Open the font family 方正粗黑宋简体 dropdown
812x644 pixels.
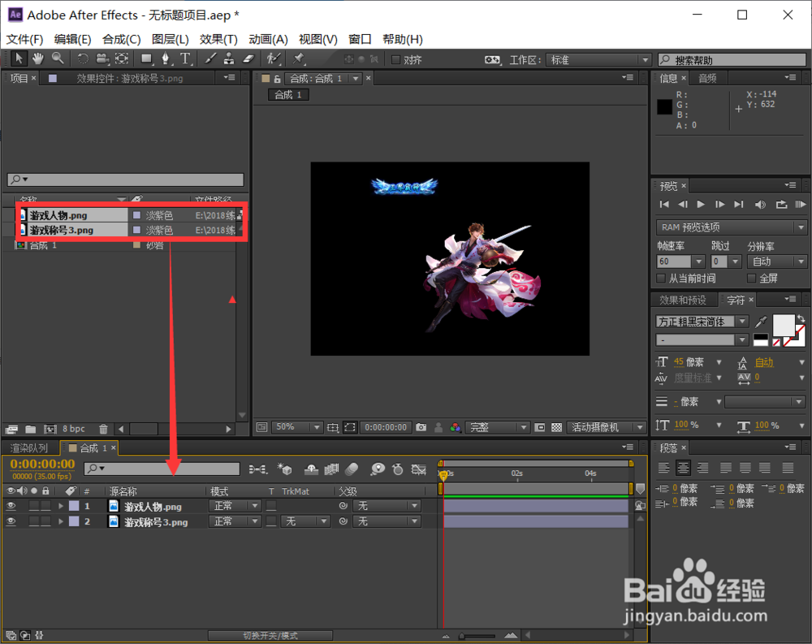(x=702, y=322)
